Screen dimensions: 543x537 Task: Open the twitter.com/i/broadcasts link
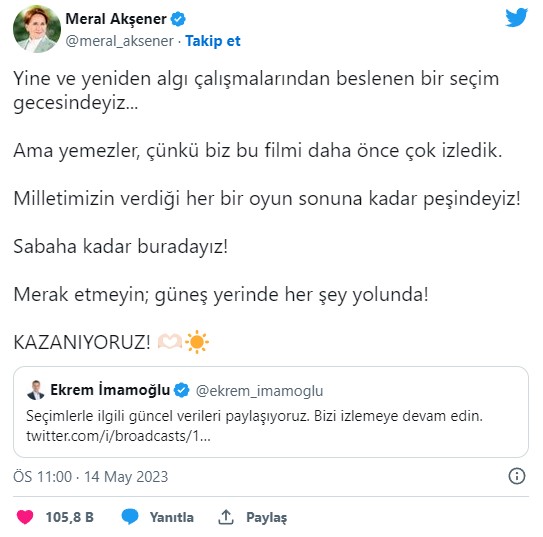pos(118,436)
